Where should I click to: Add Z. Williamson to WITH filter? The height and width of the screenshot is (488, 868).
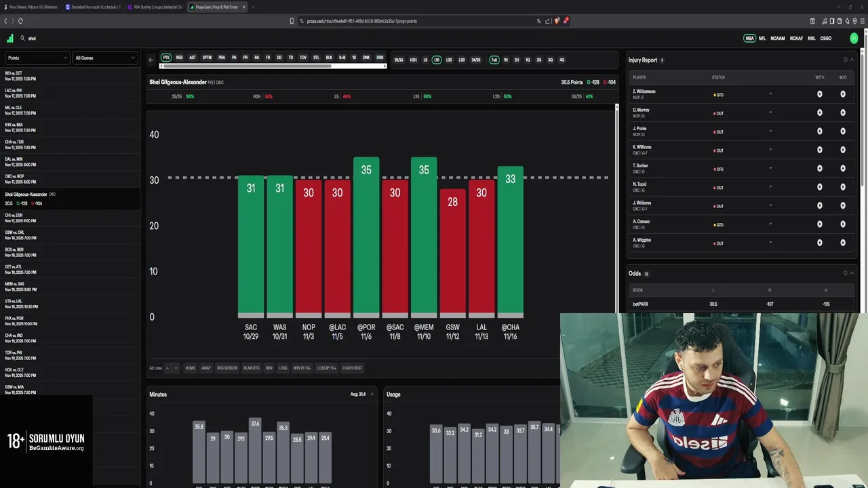820,94
